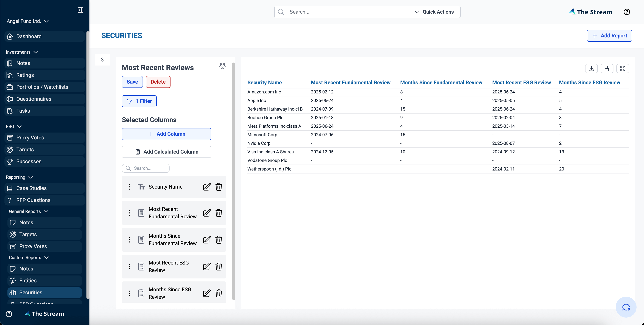This screenshot has width=644, height=325.
Task: Save the Most Recent Reviews report
Action: point(132,82)
